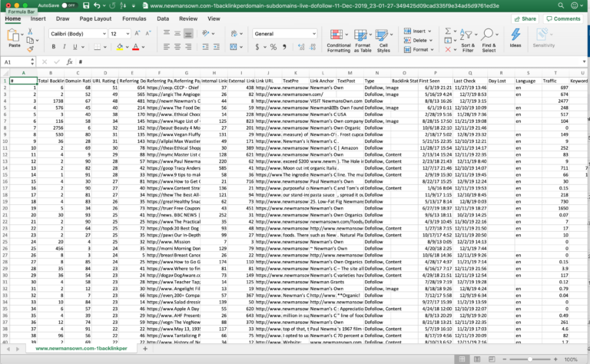Open Conditional Formatting menu

pos(338,40)
